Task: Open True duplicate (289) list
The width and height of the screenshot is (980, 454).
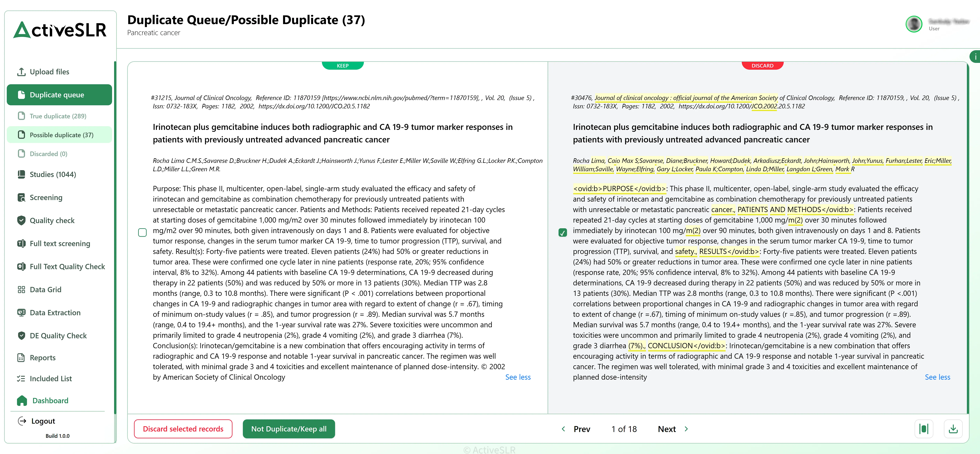Action: [x=58, y=116]
